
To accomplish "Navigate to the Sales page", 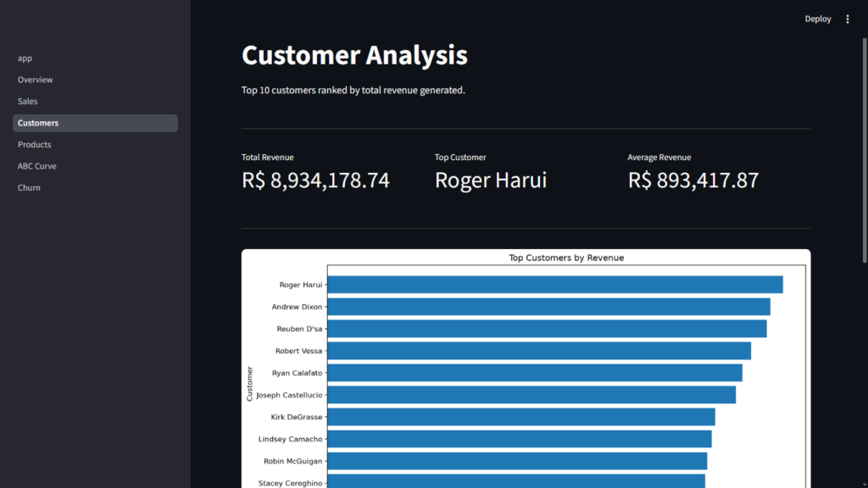I will pos(95,102).
